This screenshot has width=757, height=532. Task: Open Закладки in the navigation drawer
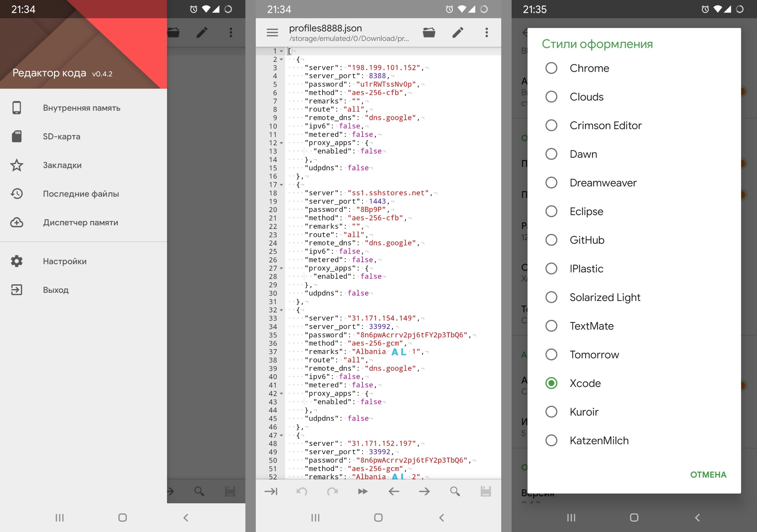(62, 165)
